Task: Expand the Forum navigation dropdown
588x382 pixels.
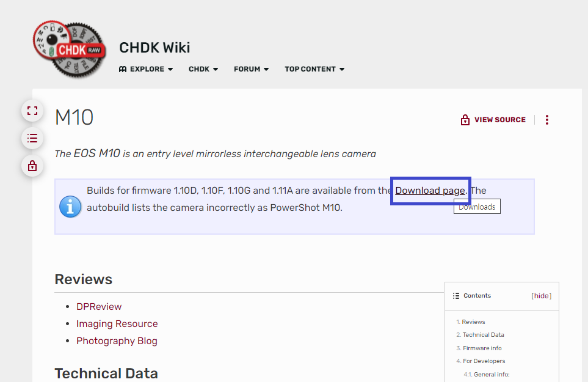Action: (x=251, y=69)
